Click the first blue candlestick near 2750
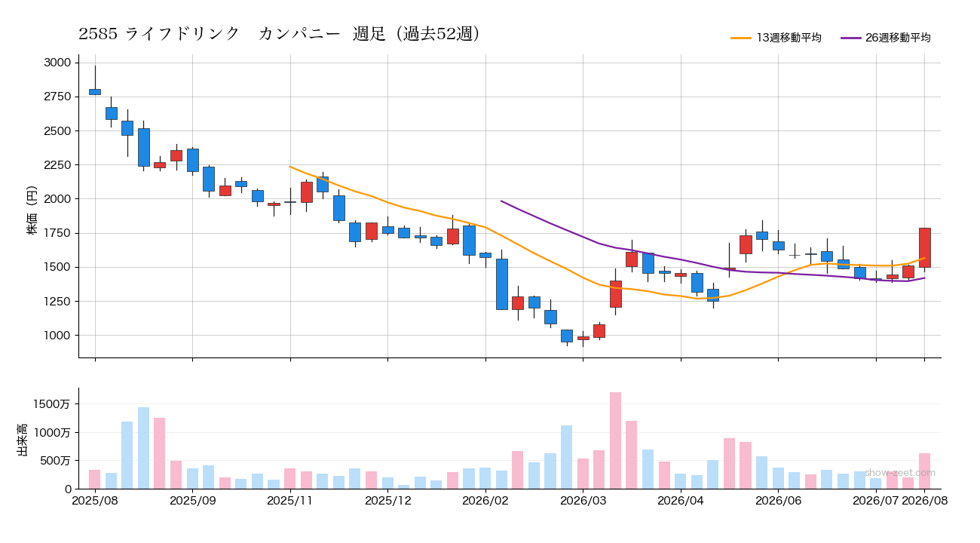 coord(95,92)
